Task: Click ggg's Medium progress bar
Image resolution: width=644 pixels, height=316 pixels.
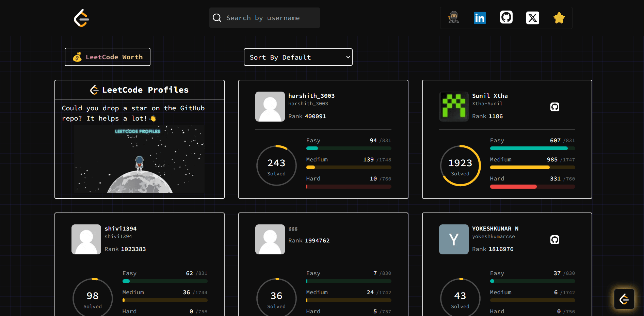Action: click(348, 300)
